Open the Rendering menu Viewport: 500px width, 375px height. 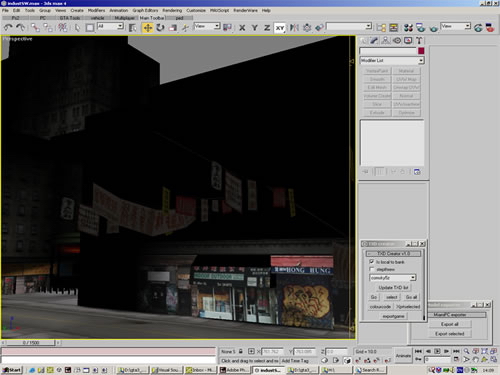click(x=172, y=10)
